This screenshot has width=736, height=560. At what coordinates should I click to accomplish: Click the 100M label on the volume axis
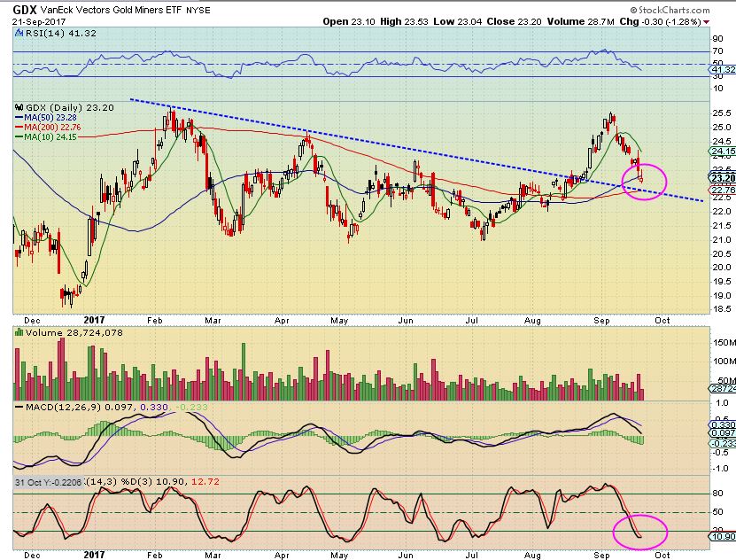724,362
